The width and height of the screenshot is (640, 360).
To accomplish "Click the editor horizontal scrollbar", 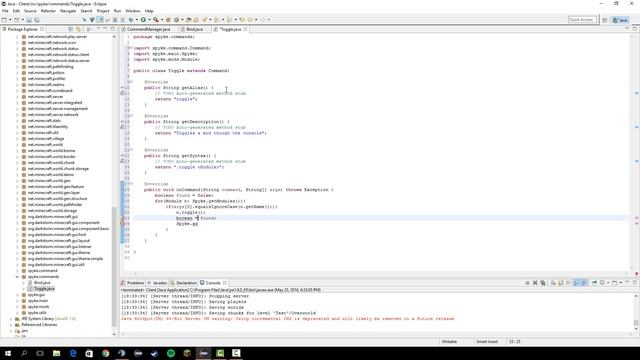I will tap(380, 273).
